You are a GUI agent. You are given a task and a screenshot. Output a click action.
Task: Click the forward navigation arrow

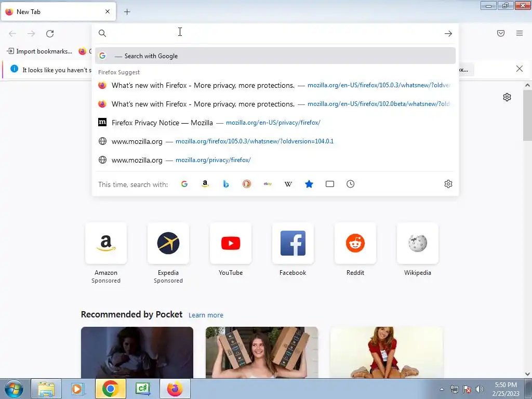(31, 33)
